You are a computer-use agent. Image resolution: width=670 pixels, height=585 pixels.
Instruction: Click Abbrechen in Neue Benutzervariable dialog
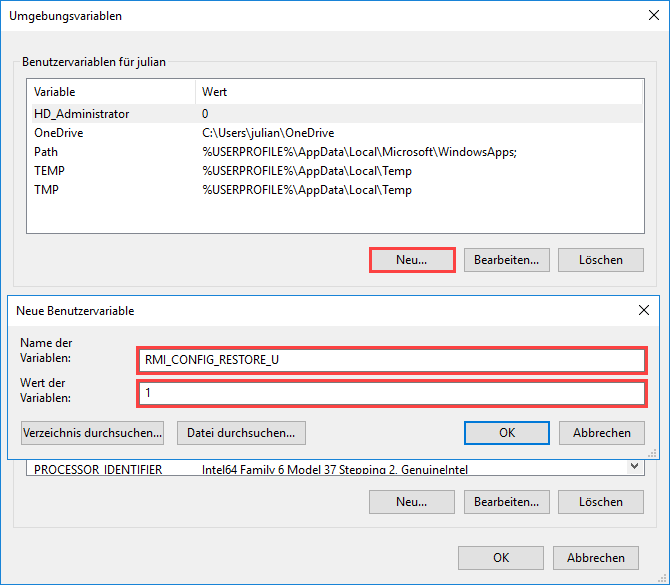(x=602, y=433)
